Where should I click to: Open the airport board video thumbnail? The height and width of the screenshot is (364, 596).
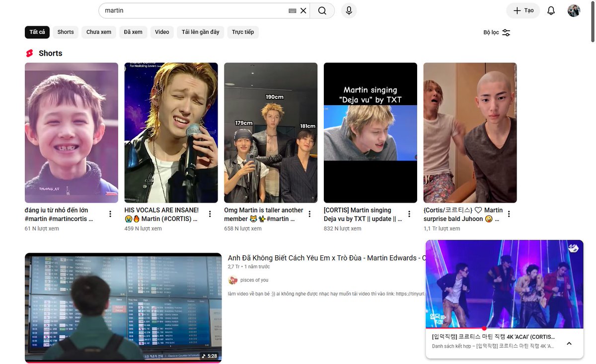click(x=123, y=308)
